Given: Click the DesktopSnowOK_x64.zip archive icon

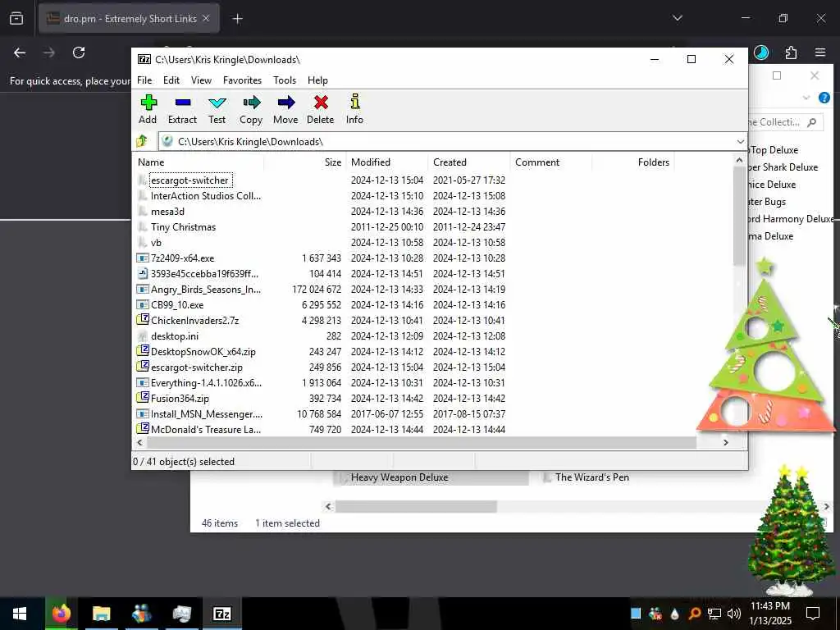Looking at the screenshot, I should [x=142, y=351].
